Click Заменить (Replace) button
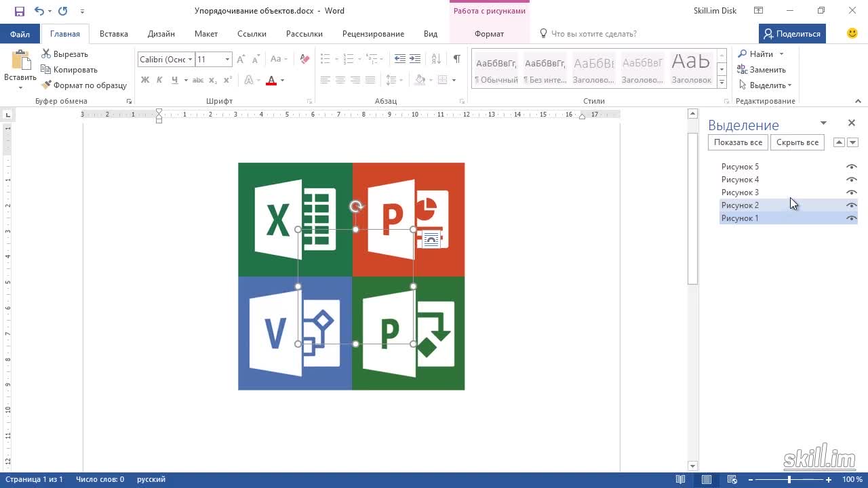The width and height of the screenshot is (868, 488). point(762,70)
